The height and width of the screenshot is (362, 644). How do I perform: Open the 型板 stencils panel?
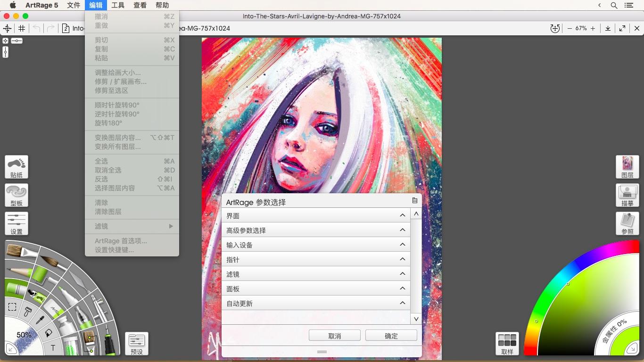tap(17, 195)
